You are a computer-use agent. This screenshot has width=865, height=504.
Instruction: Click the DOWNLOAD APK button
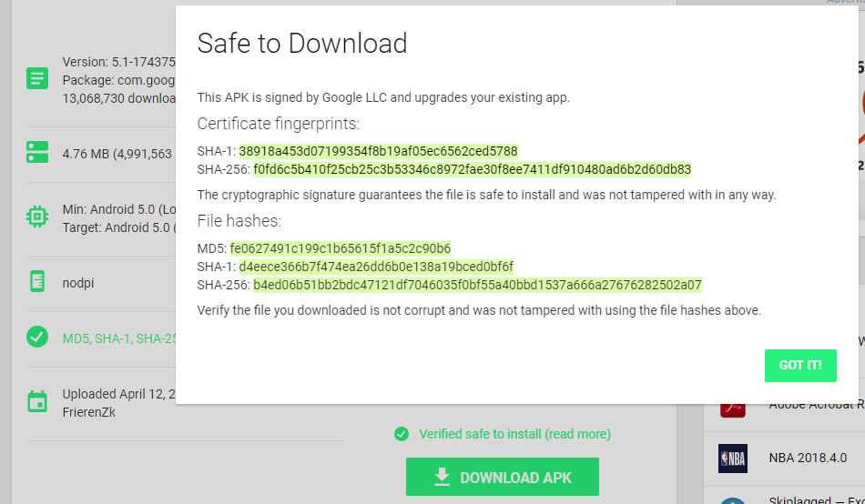point(502,477)
